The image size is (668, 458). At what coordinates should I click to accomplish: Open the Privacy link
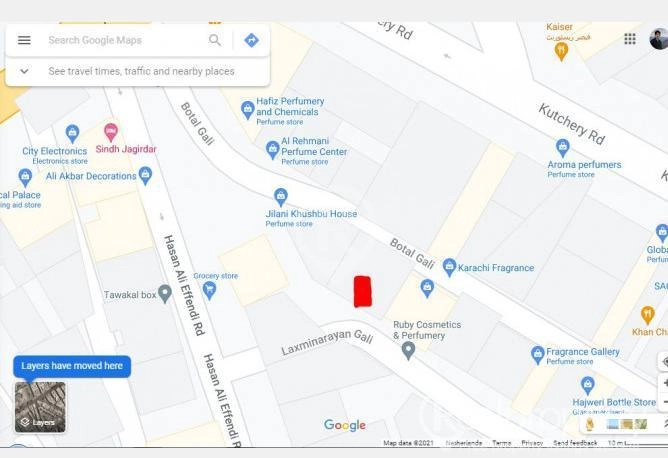(x=532, y=443)
